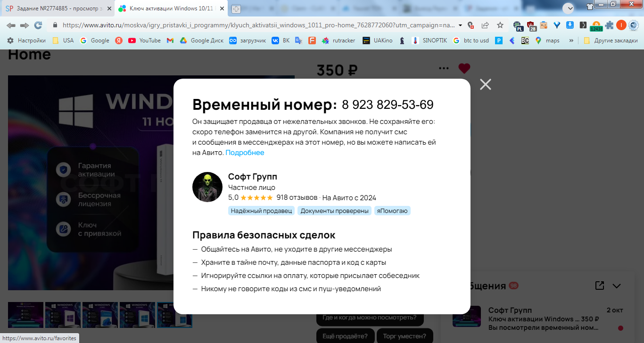This screenshot has height=343, width=644.
Task: Open the USA bookmarks folder
Action: 63,41
